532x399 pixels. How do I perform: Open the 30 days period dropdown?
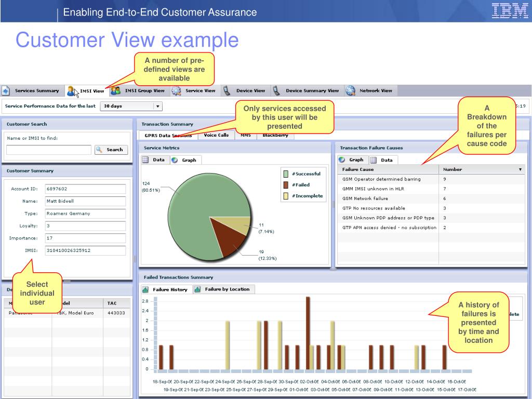click(x=131, y=106)
